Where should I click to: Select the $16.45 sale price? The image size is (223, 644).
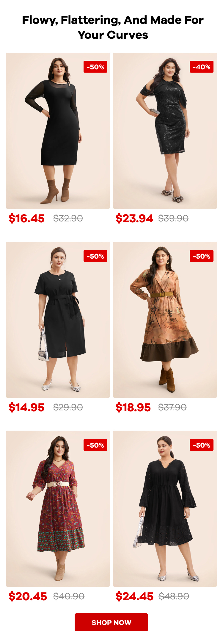[x=26, y=218]
